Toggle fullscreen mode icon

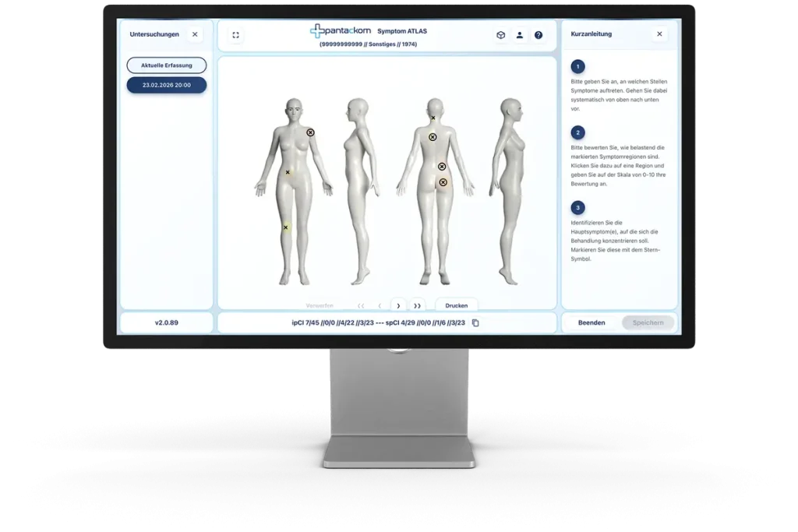[235, 35]
